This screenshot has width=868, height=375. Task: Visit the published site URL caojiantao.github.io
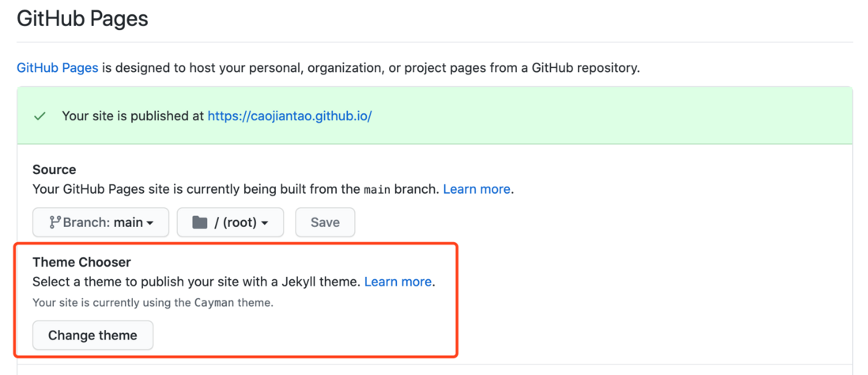pos(289,117)
